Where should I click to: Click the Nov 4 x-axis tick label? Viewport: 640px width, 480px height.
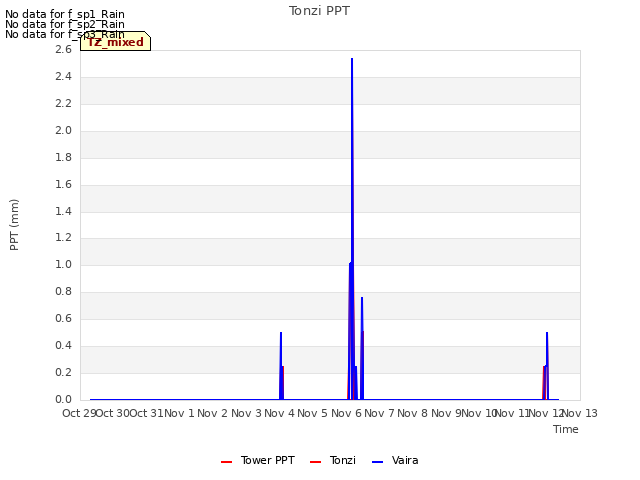pos(279,413)
